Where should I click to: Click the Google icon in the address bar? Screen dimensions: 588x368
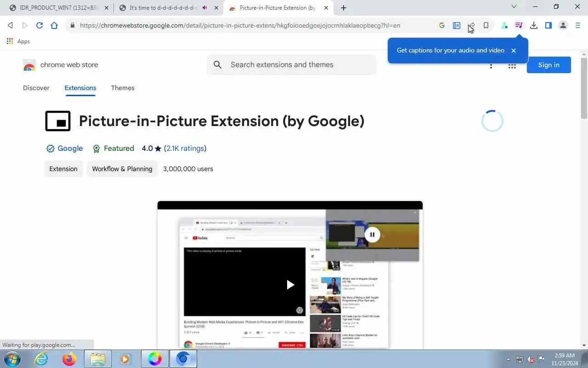(x=442, y=25)
